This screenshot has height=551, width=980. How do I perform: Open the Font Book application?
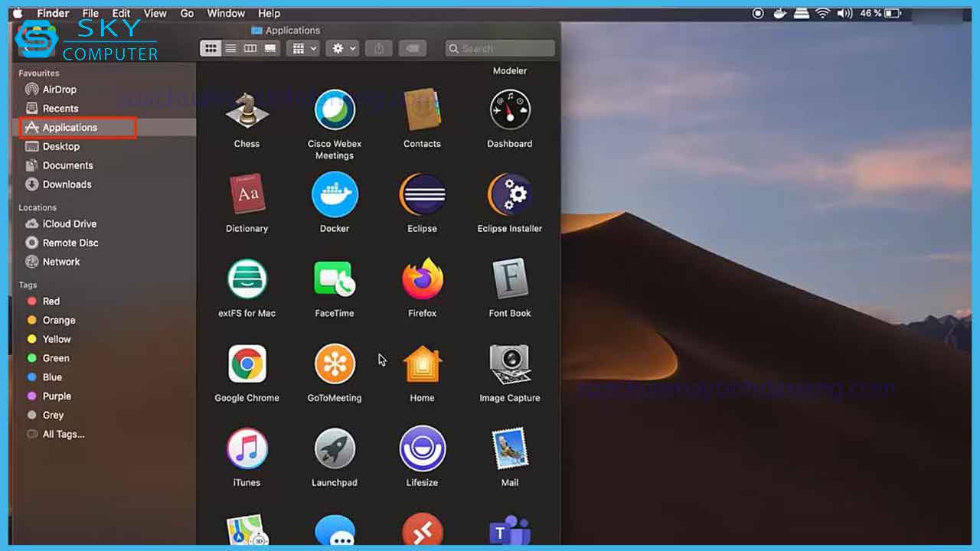click(x=510, y=279)
